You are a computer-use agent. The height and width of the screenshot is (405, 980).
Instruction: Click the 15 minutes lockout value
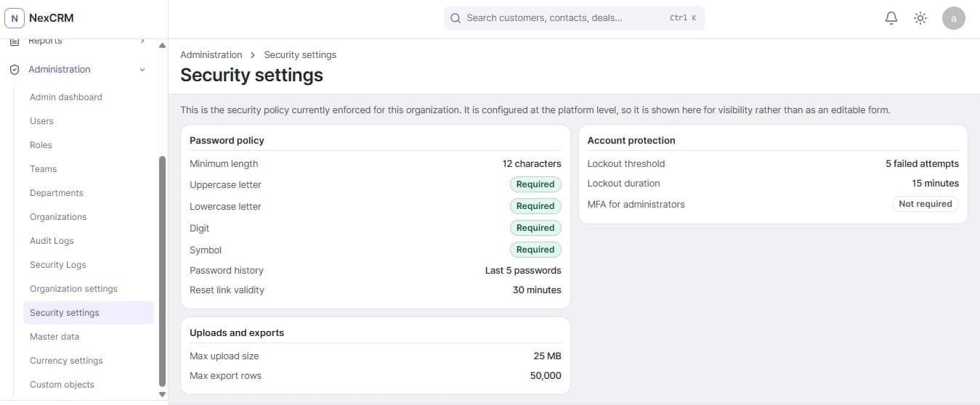(x=936, y=184)
